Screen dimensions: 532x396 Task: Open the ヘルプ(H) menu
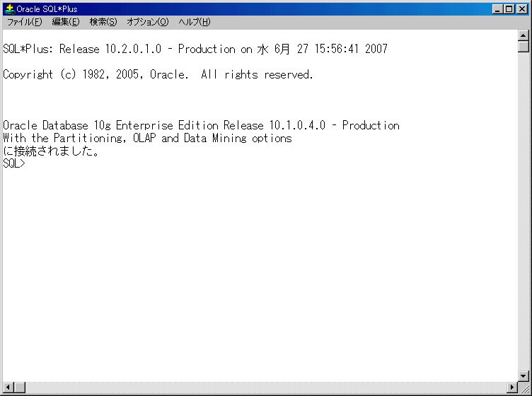coord(194,22)
